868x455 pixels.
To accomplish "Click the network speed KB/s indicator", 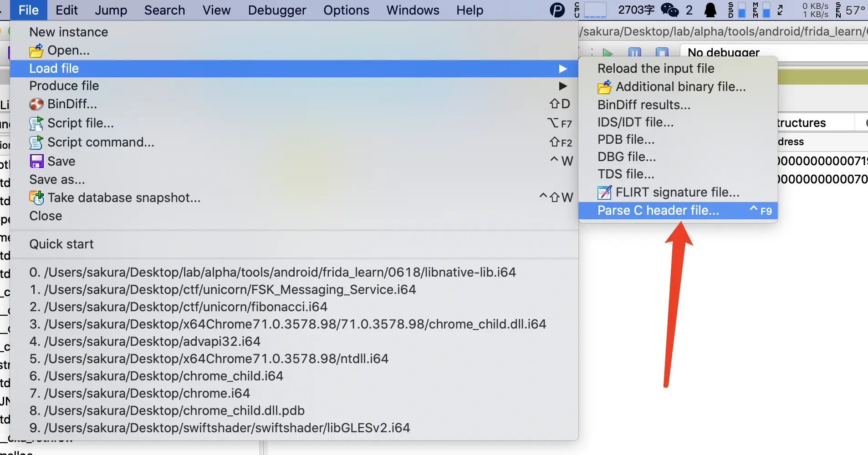I will tap(815, 10).
